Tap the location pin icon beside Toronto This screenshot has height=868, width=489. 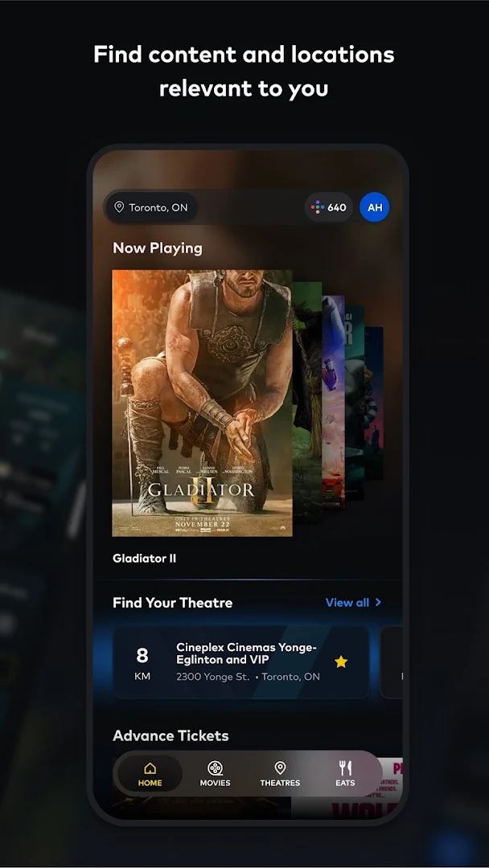[x=119, y=207]
